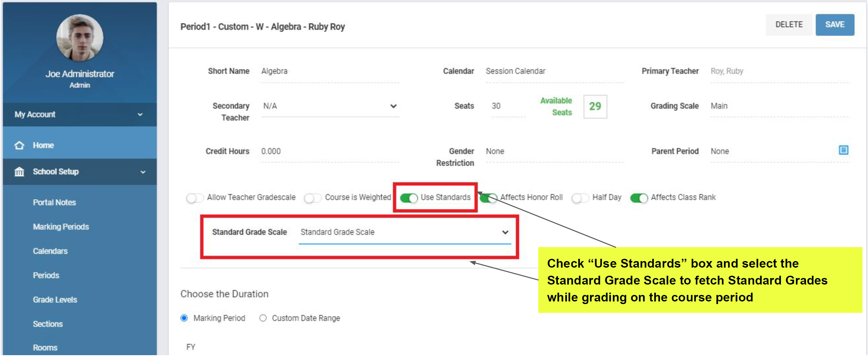Click Joe Administrator's profile picture

pos(80,38)
